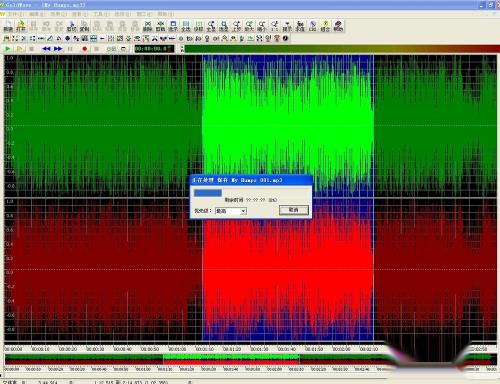Click the green level meter bar
The image size is (500, 384).
coord(342,49)
